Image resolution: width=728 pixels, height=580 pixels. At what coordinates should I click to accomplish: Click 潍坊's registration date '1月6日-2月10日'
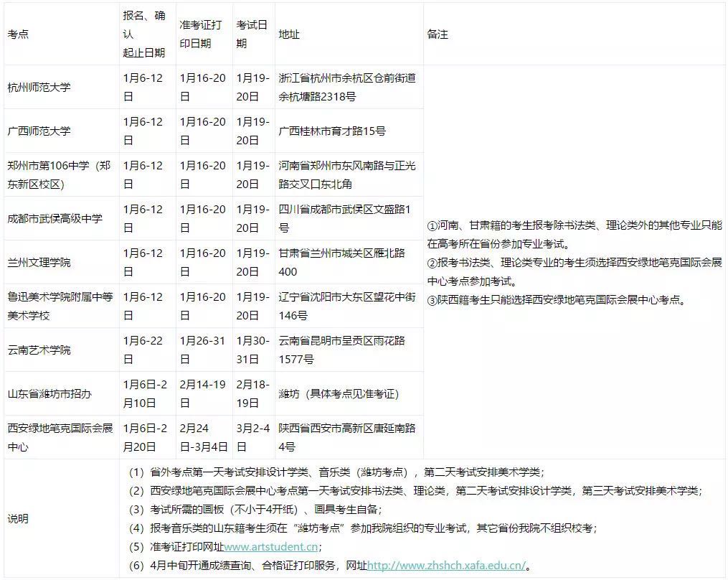pos(145,393)
